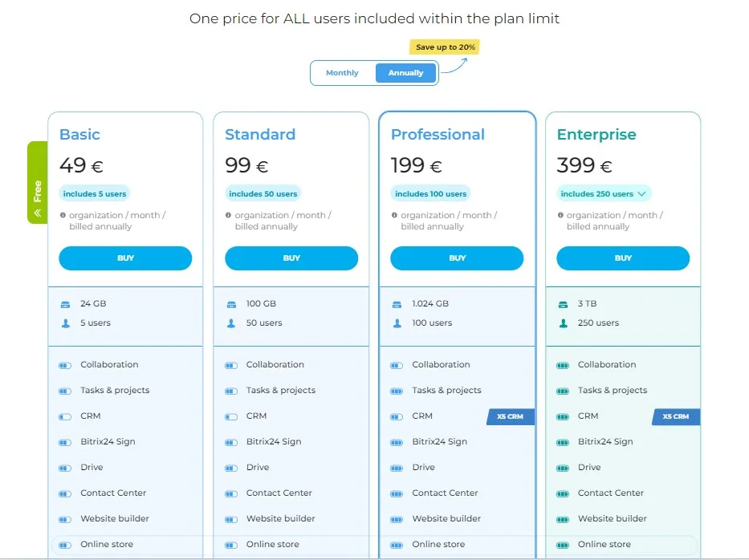Click the Basic plan CRM level indicator
The width and height of the screenshot is (749, 560).
[x=65, y=416]
